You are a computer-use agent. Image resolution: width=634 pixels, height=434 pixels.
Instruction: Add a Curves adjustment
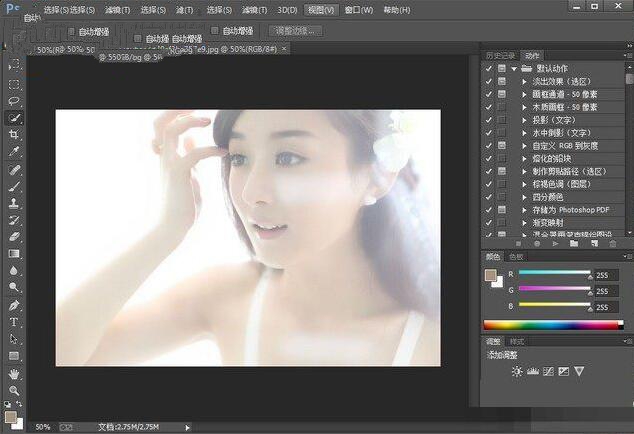548,371
